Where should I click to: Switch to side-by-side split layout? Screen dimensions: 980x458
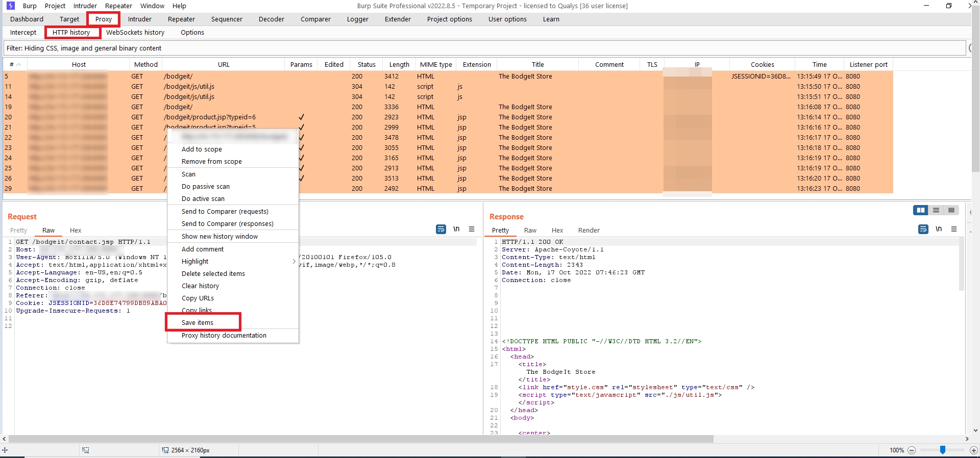[921, 210]
